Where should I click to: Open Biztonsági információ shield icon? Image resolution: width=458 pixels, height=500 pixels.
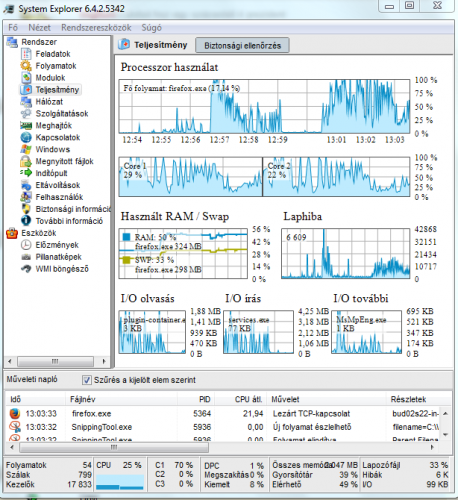pos(26,209)
